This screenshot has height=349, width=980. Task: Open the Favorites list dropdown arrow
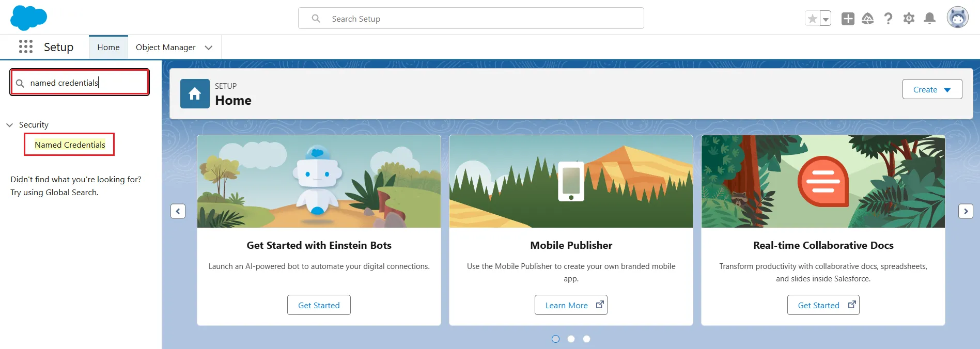coord(826,19)
